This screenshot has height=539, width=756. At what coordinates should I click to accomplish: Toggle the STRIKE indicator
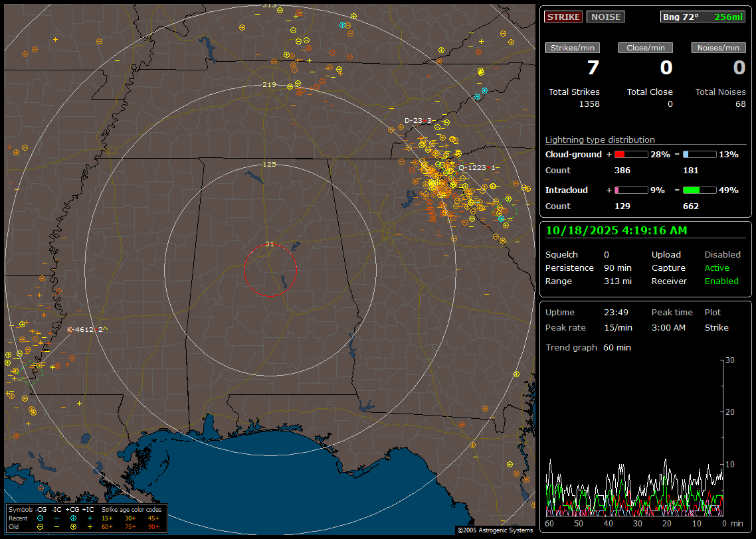click(563, 17)
